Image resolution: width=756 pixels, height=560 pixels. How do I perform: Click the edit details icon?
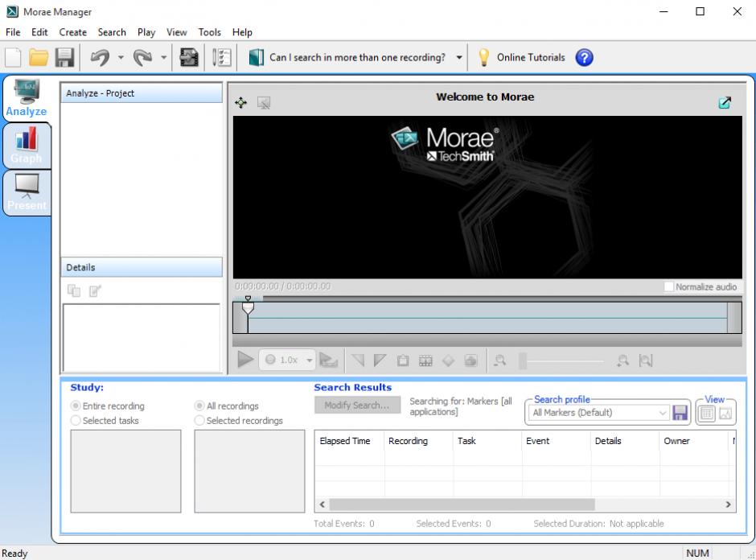tap(95, 290)
